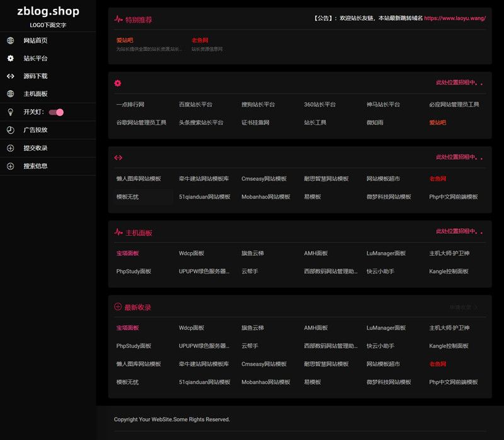The height and width of the screenshot is (440, 504).
Task: Click the plus-circle icon before 最新收录
Action: tap(117, 306)
